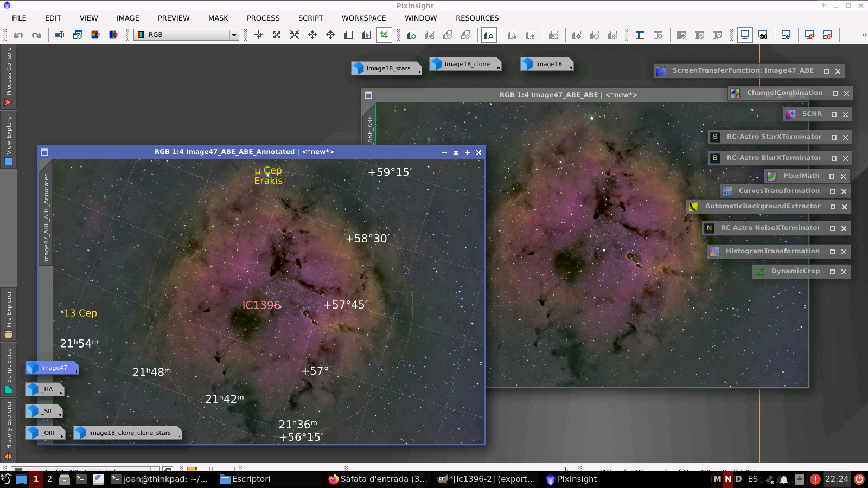The image size is (868, 488).
Task: Click the Undo icon in the toolbar
Action: coord(18,35)
